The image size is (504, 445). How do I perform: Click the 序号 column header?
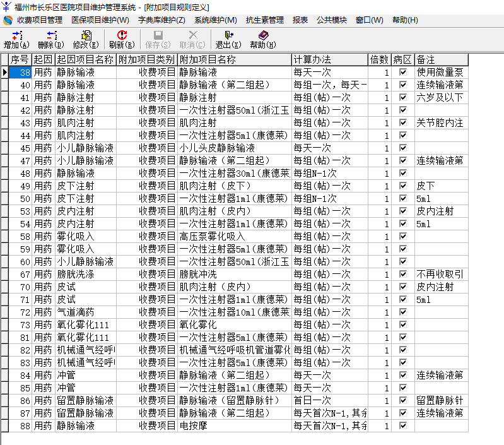(x=20, y=59)
